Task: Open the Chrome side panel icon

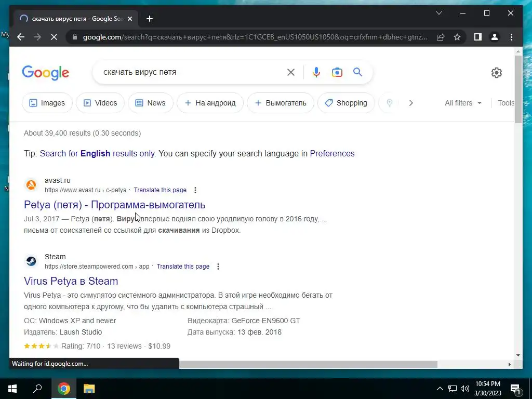Action: (478, 37)
